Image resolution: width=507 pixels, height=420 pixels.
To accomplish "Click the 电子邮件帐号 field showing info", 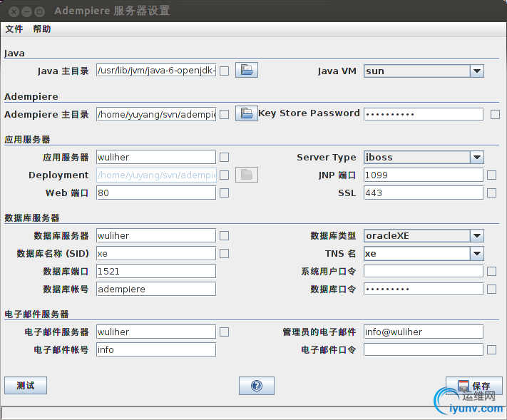I will point(156,349).
